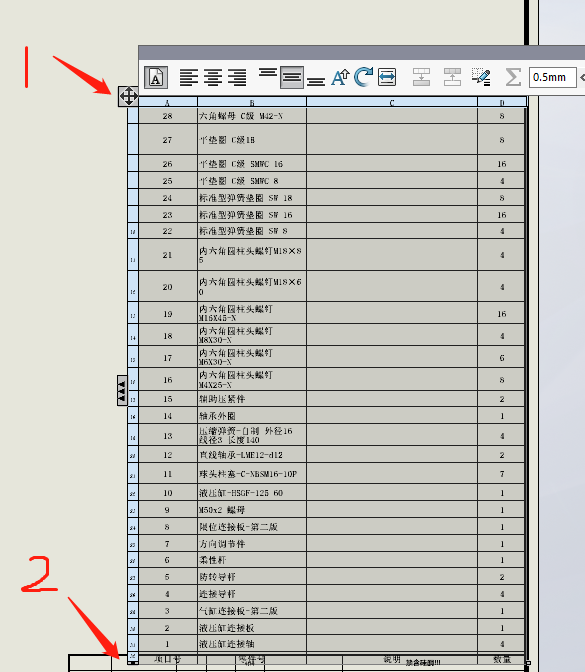Click the table move handle icon
The height and width of the screenshot is (672, 585).
128,96
